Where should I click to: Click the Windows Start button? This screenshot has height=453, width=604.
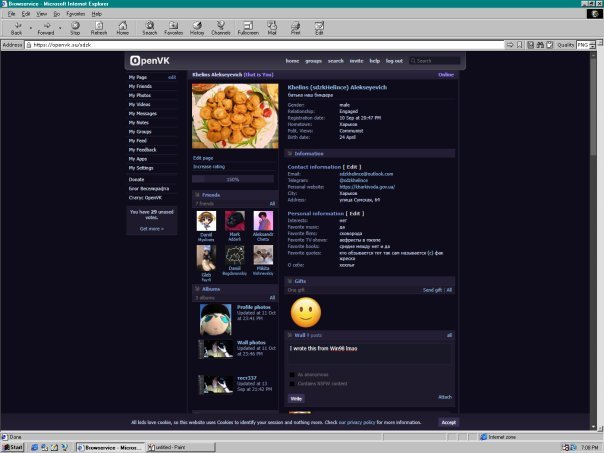pos(13,447)
